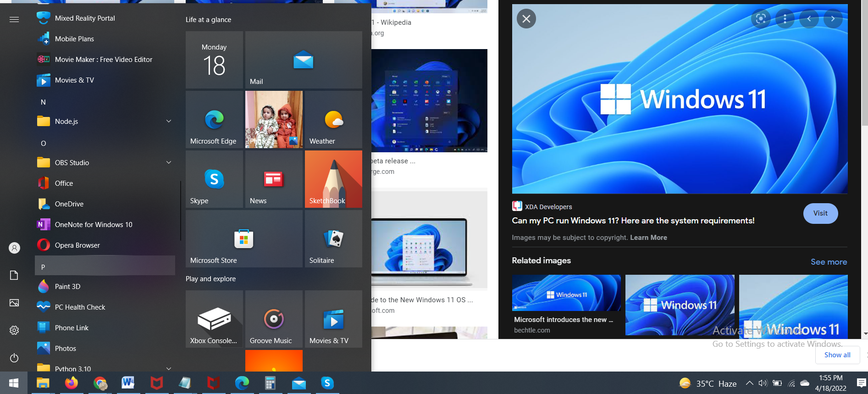Viewport: 868px width, 394px height.
Task: Search inside image with lens icon
Action: 761,19
